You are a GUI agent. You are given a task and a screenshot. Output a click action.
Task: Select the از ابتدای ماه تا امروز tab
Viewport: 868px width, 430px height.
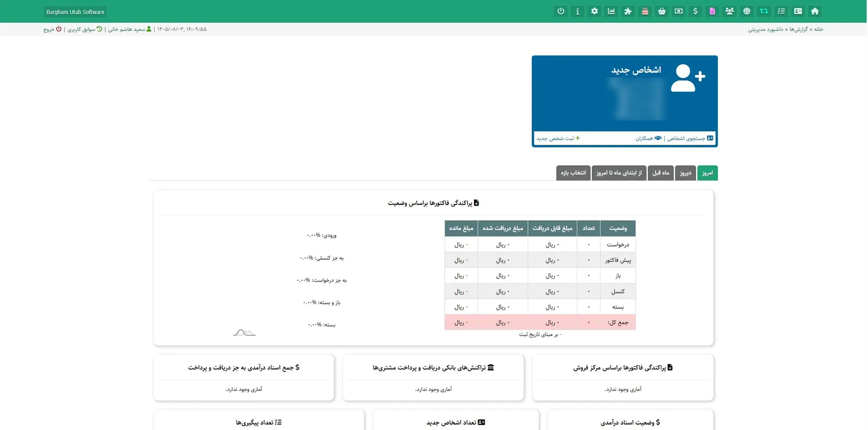pyautogui.click(x=619, y=173)
